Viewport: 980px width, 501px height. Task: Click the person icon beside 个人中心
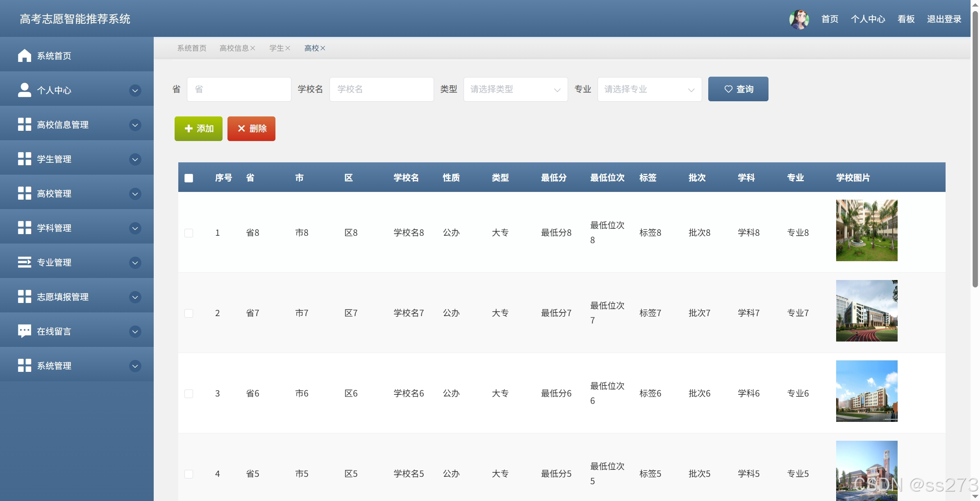(25, 90)
